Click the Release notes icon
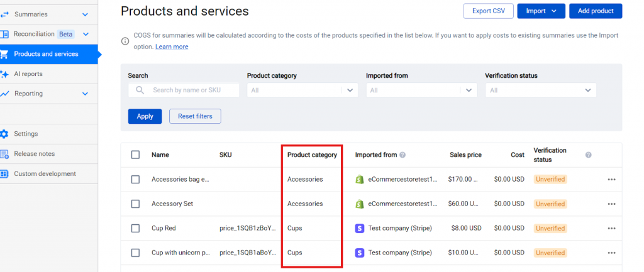This screenshot has width=644, height=272. point(4,154)
